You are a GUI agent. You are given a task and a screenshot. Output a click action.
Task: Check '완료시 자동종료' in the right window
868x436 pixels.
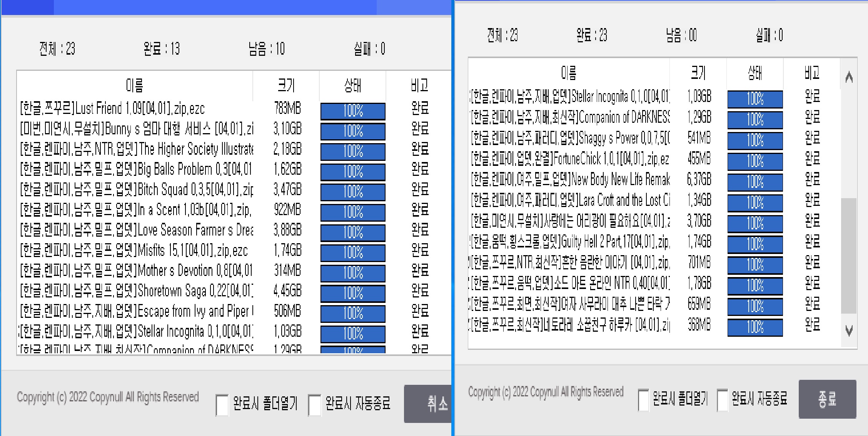click(x=723, y=399)
